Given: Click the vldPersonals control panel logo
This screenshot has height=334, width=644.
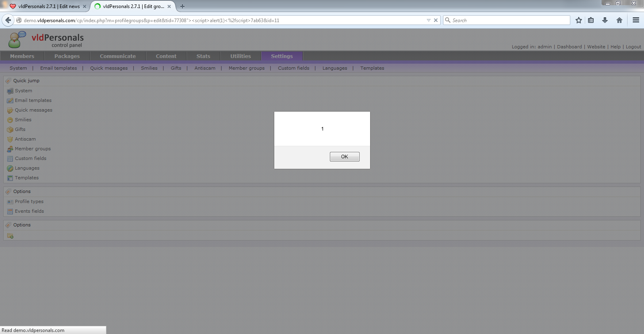Looking at the screenshot, I should 46,40.
